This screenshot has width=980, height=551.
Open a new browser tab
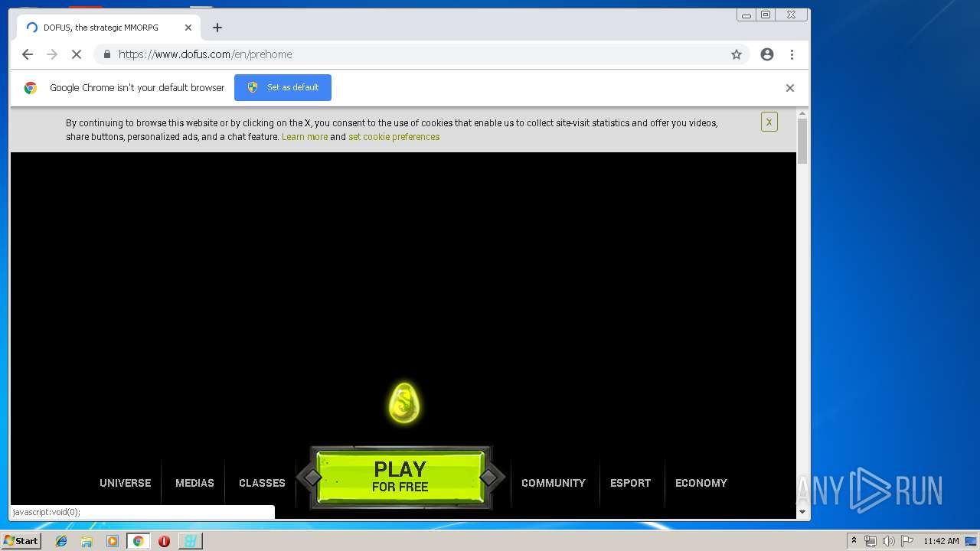point(217,28)
